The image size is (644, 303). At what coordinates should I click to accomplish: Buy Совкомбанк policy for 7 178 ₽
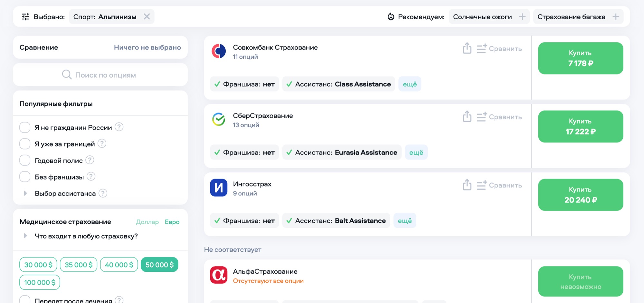tap(580, 58)
